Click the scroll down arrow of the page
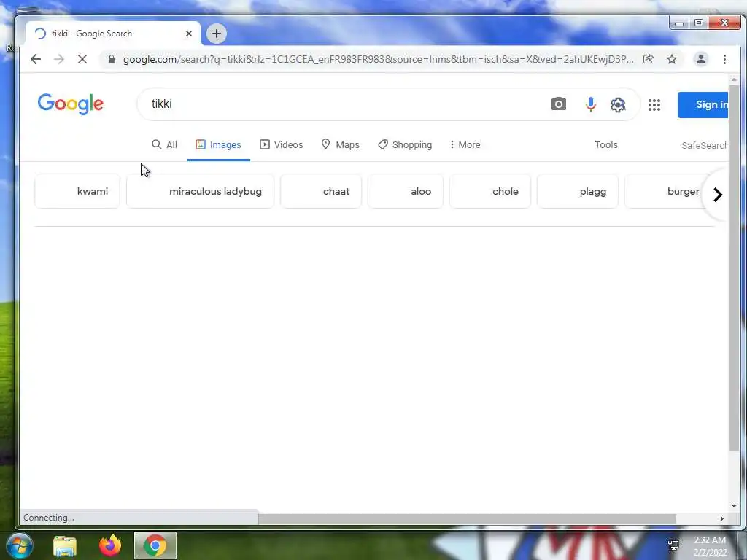 tap(734, 506)
